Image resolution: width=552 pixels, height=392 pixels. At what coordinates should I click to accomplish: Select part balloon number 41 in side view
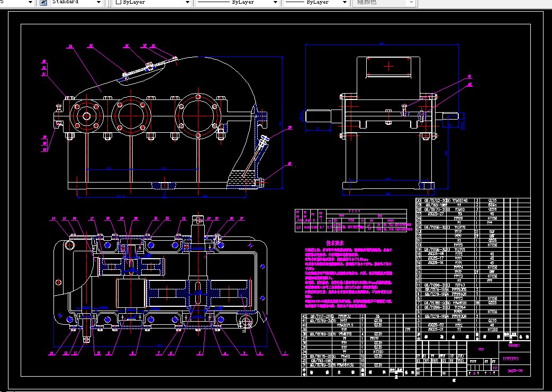[469, 76]
